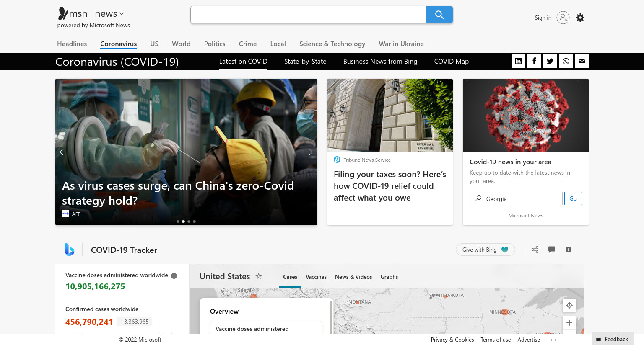Image resolution: width=644 pixels, height=345 pixels.
Task: Share page on LinkedIn
Action: [x=518, y=61]
